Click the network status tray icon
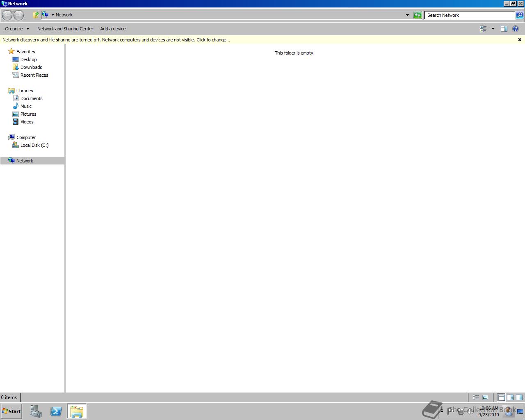 [x=460, y=411]
